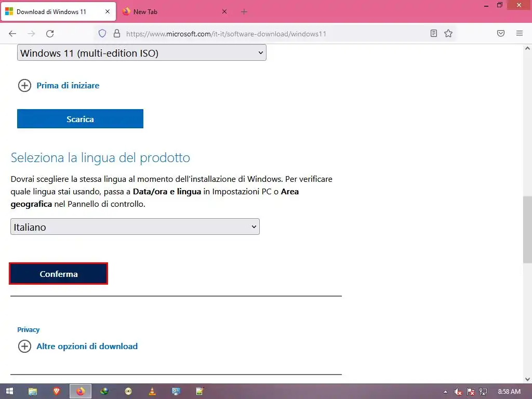Launch Brave browser from the taskbar

click(57, 391)
